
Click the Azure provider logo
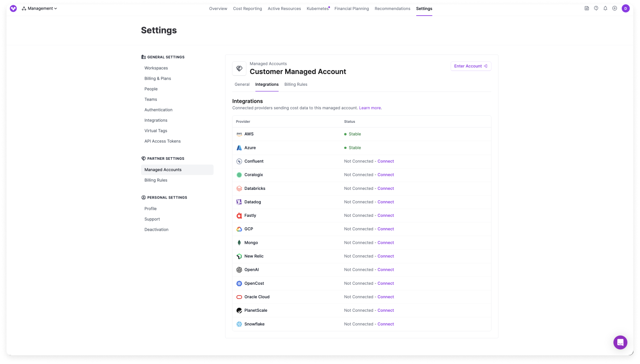pyautogui.click(x=239, y=148)
